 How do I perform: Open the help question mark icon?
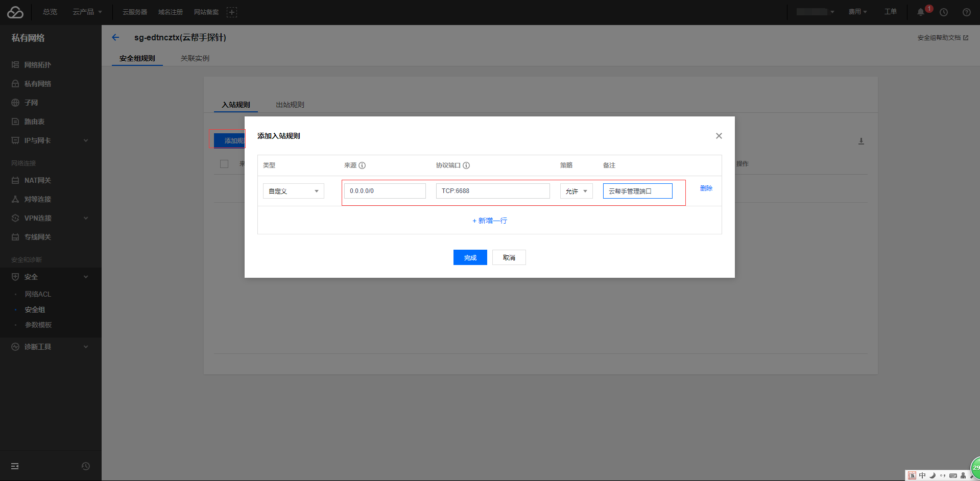(x=966, y=12)
